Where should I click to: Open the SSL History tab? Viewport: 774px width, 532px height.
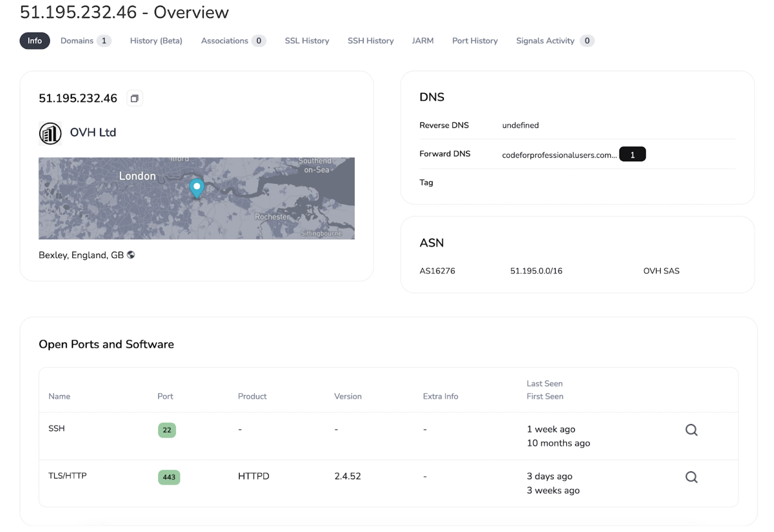tap(307, 41)
